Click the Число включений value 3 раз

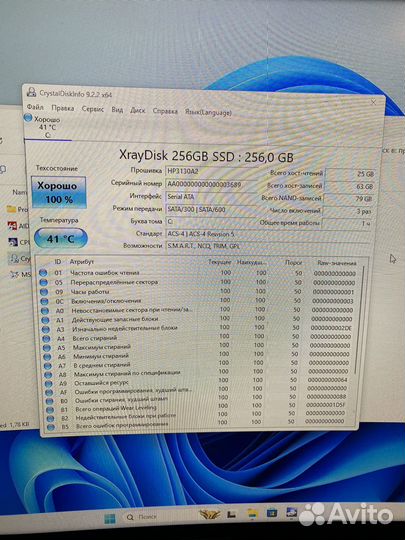pyautogui.click(x=347, y=211)
